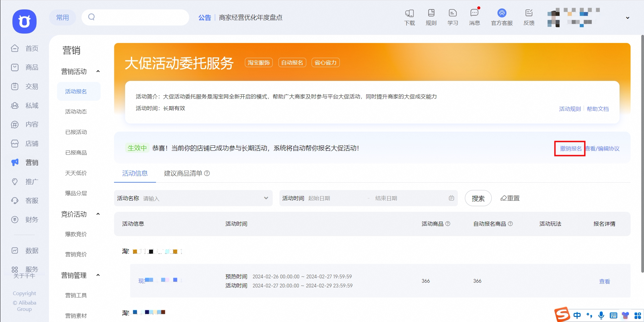Select 营销工具 menu item

[x=76, y=295]
